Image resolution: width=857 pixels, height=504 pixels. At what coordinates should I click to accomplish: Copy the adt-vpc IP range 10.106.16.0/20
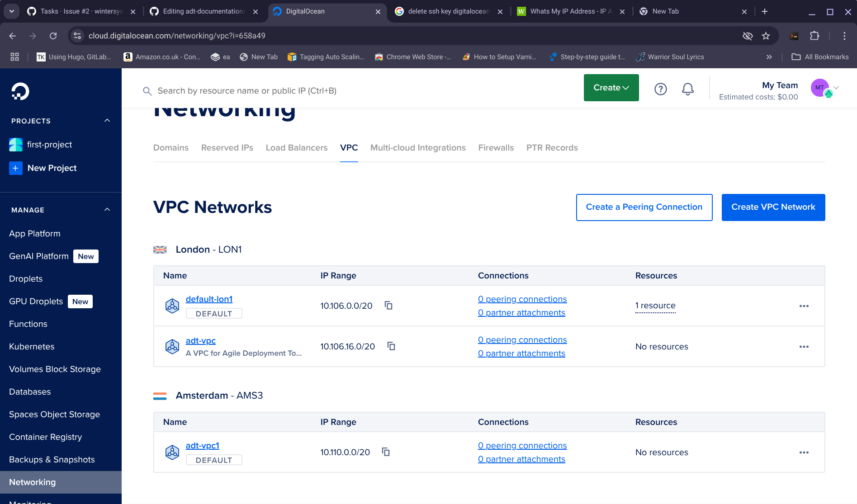click(x=391, y=346)
